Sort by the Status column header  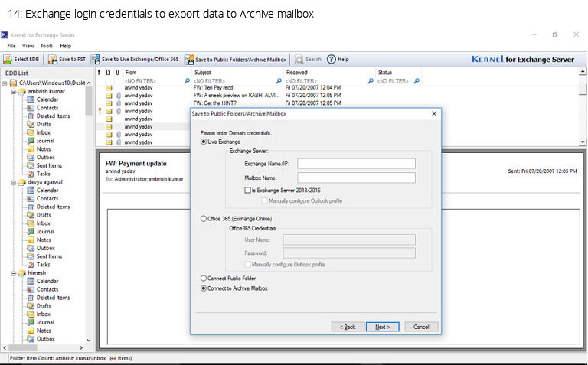[385, 73]
